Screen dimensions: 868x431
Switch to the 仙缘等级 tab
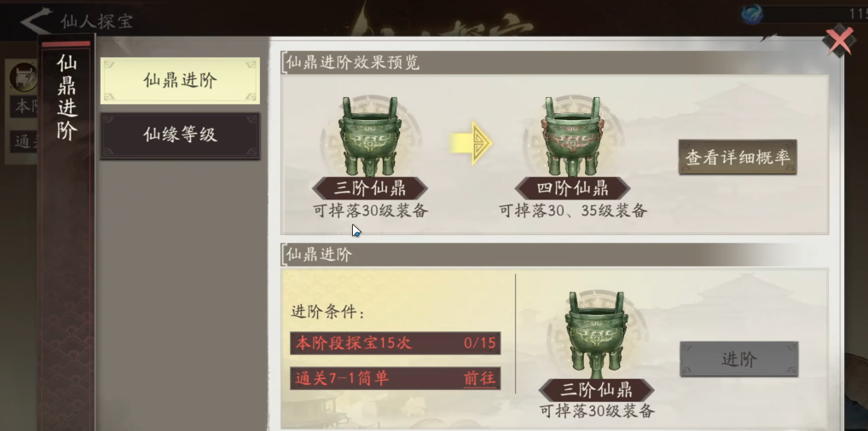pyautogui.click(x=180, y=135)
